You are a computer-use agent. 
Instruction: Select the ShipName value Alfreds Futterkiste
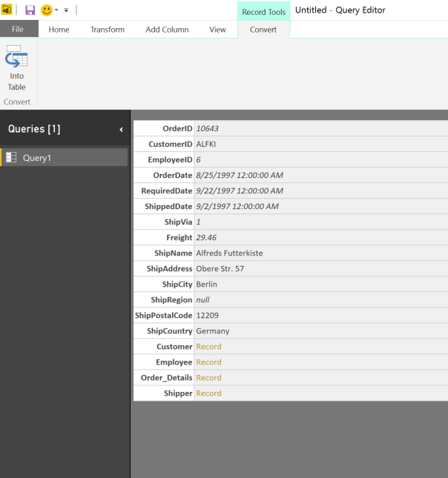tap(229, 253)
